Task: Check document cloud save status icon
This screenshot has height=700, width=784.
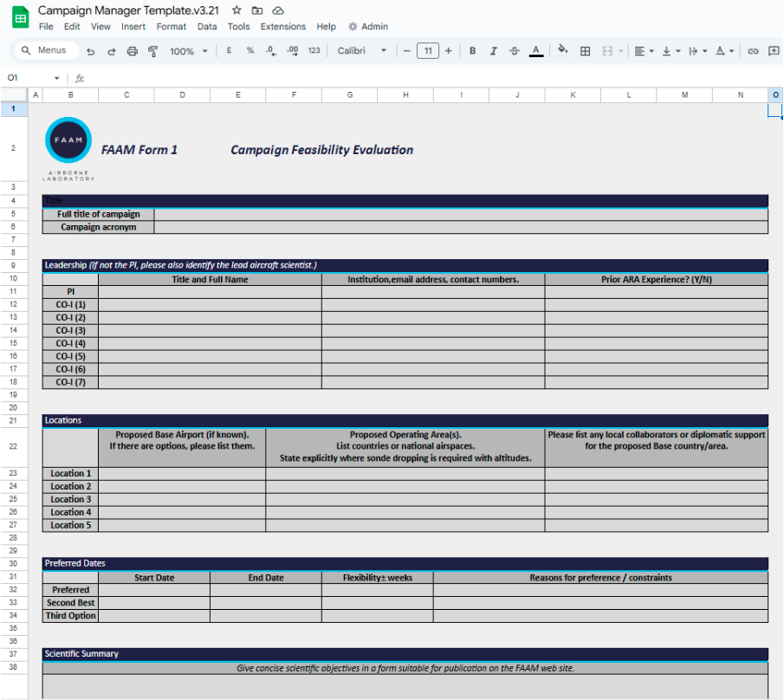Action: pos(278,10)
